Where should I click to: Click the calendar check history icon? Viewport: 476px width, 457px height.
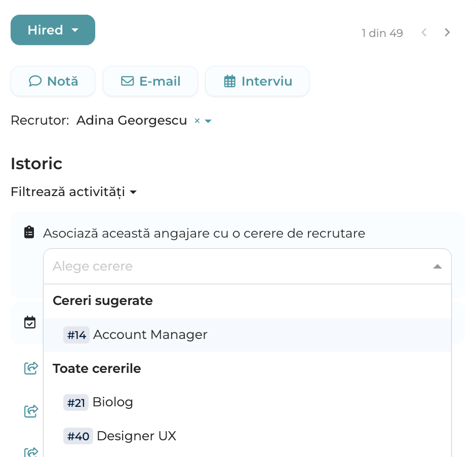click(30, 322)
